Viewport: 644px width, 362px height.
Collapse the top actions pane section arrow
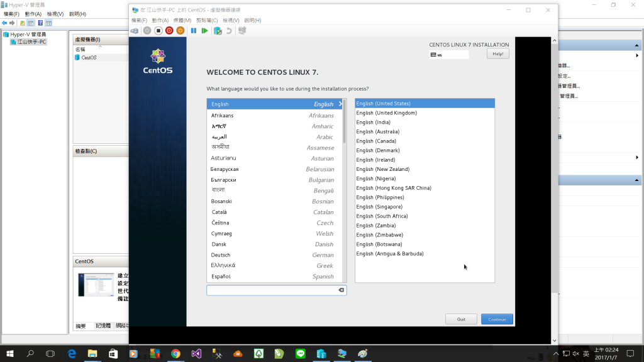tap(636, 45)
